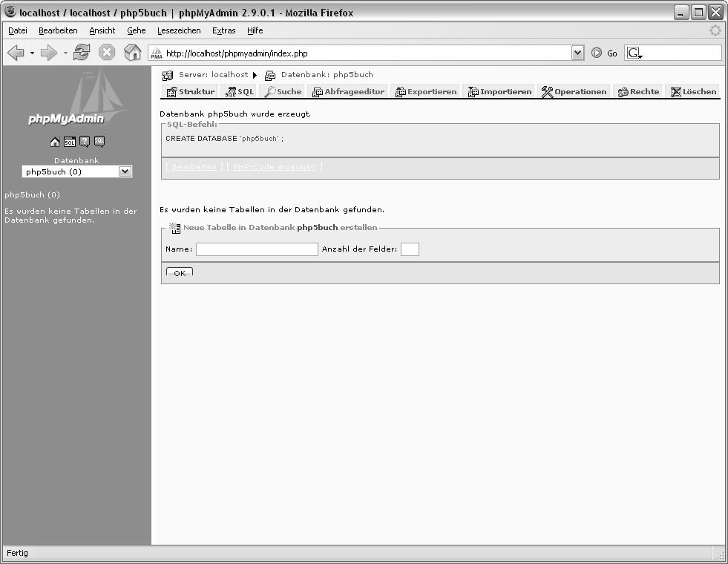Click the Firefox Back arrow

16,53
